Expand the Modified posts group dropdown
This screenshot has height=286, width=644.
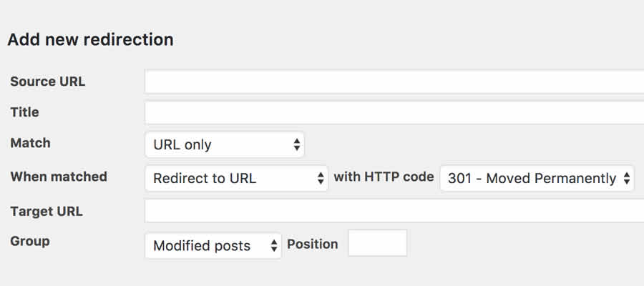(x=213, y=245)
